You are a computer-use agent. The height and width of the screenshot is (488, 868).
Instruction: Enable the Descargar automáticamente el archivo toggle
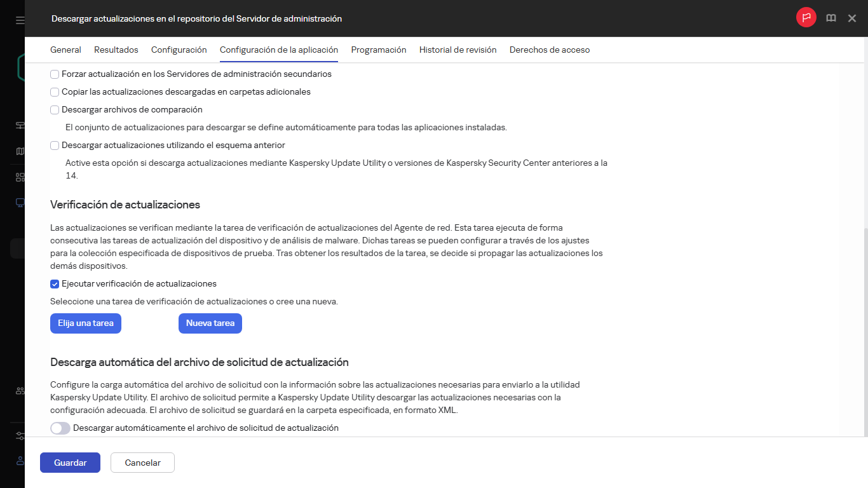pos(60,428)
